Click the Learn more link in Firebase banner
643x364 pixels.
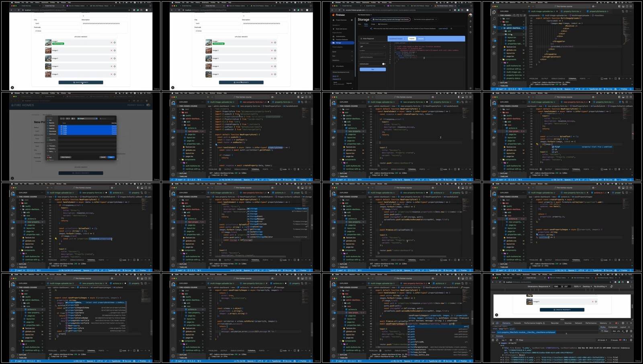tap(443, 29)
